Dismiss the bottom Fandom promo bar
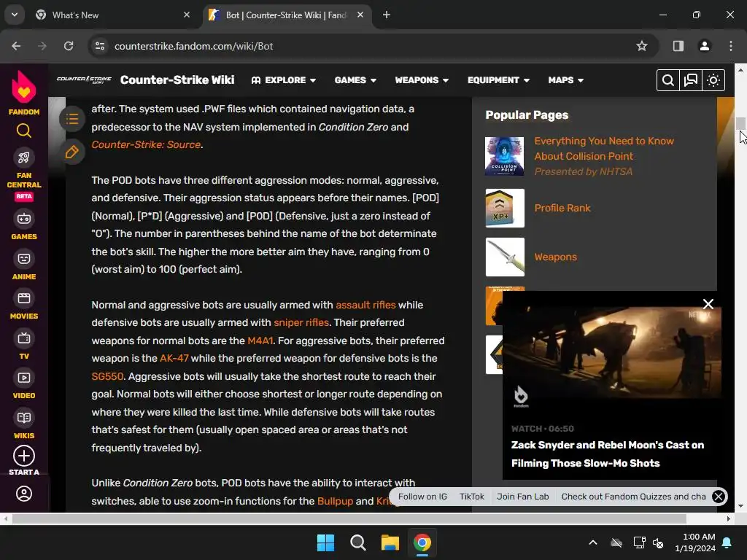747x560 pixels. [x=719, y=497]
